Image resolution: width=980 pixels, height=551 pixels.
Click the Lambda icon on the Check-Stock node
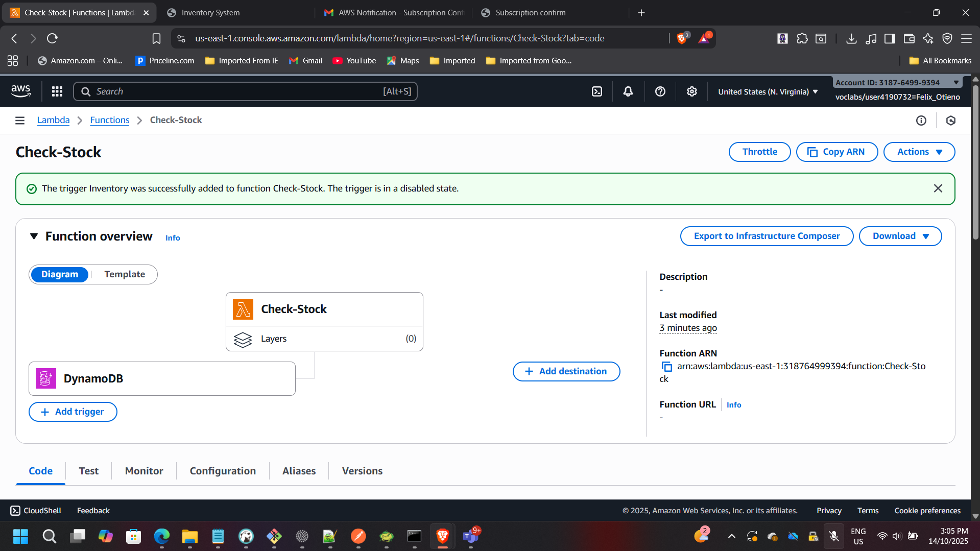point(243,309)
